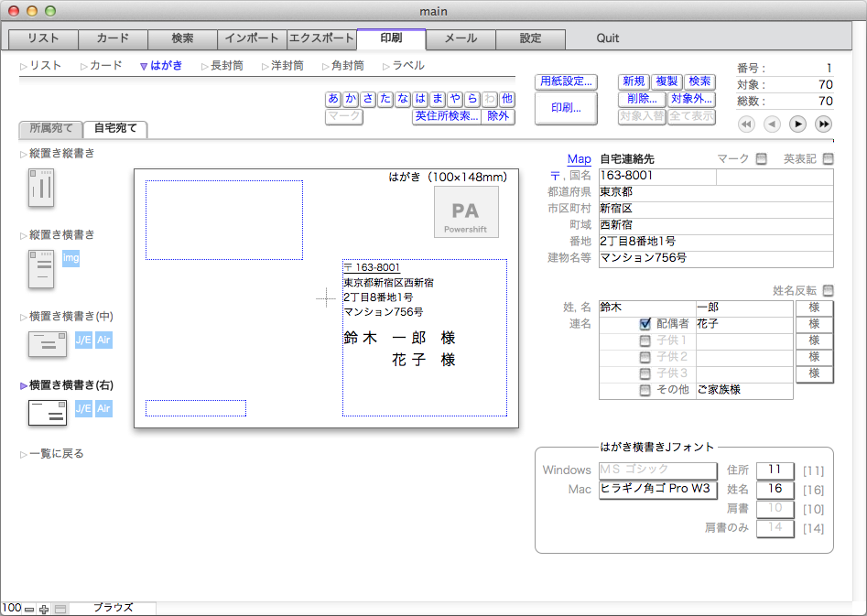The width and height of the screenshot is (867, 616).
Task: Click the 印刷... button
Action: click(566, 108)
